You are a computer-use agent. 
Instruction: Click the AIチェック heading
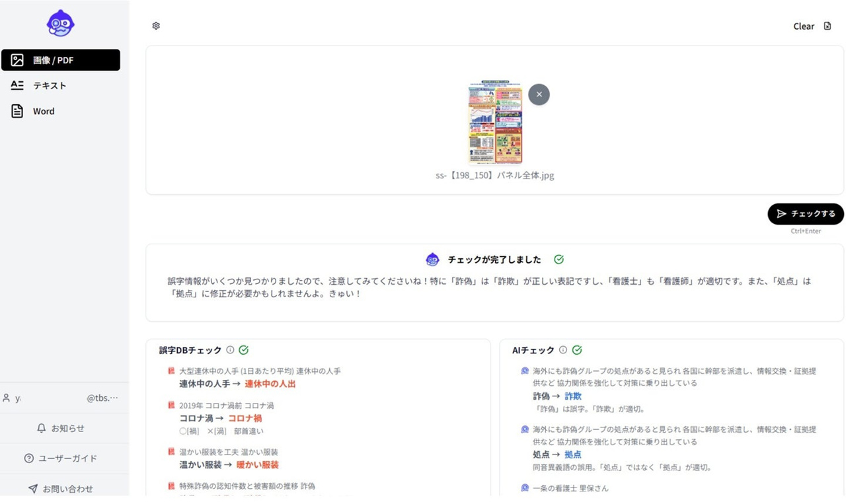point(533,350)
